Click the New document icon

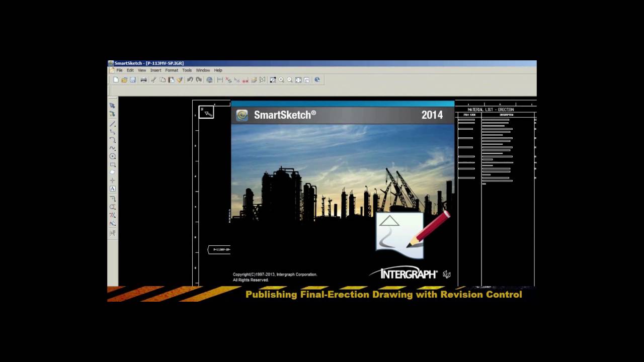click(116, 80)
